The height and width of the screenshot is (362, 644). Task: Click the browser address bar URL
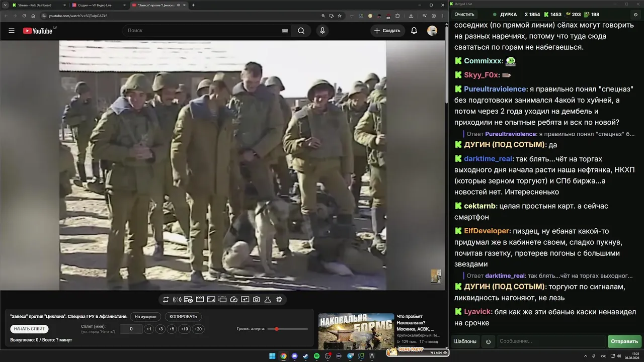[x=78, y=16]
